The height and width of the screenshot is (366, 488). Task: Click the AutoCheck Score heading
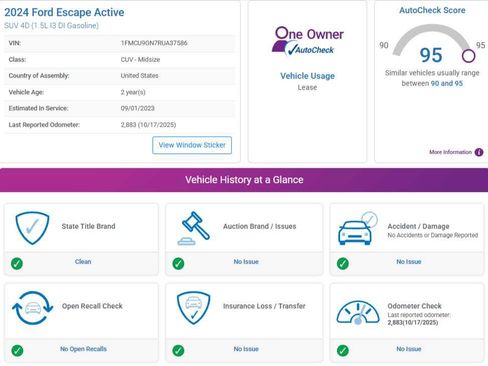[432, 10]
